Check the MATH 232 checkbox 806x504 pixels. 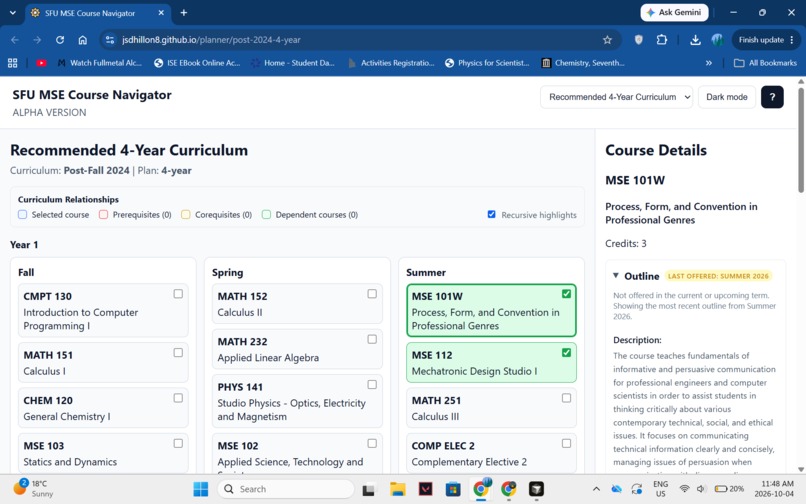point(372,339)
